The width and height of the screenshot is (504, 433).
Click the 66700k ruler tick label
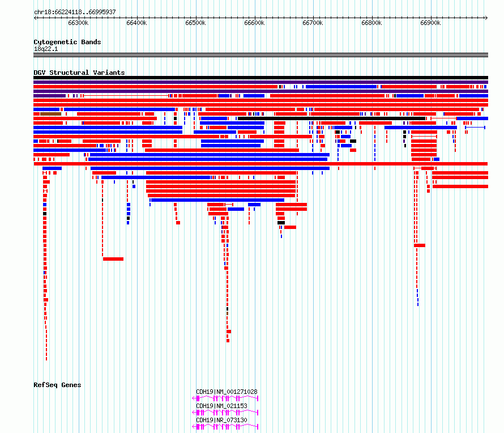[x=313, y=23]
